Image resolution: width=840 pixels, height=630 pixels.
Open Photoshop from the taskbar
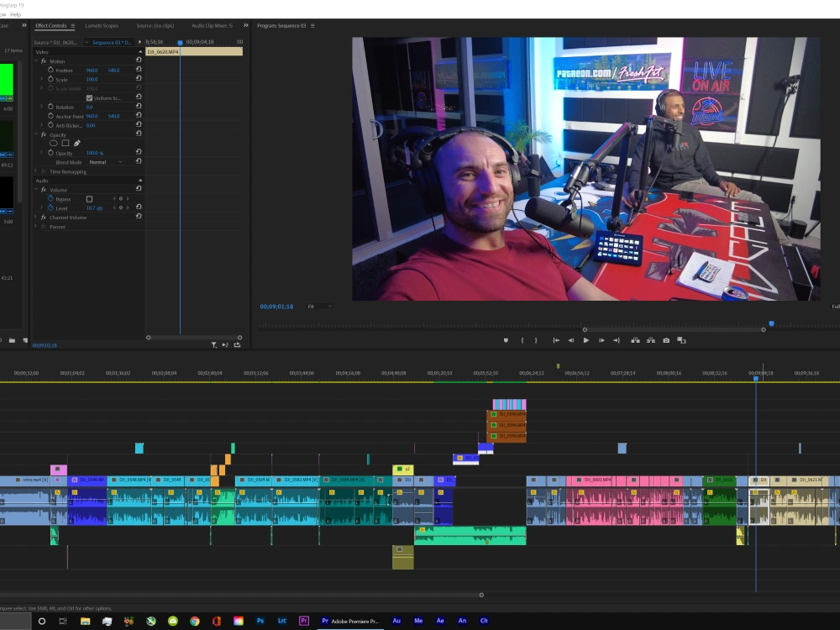[x=260, y=621]
